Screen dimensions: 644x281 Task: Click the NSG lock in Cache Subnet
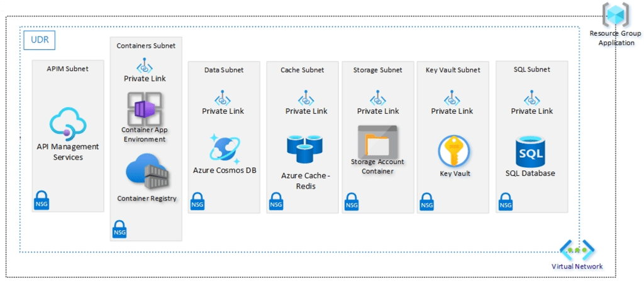click(x=275, y=200)
